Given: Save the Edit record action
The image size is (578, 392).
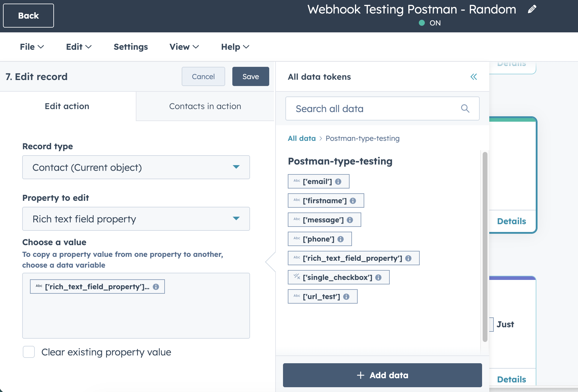Looking at the screenshot, I should (x=251, y=76).
